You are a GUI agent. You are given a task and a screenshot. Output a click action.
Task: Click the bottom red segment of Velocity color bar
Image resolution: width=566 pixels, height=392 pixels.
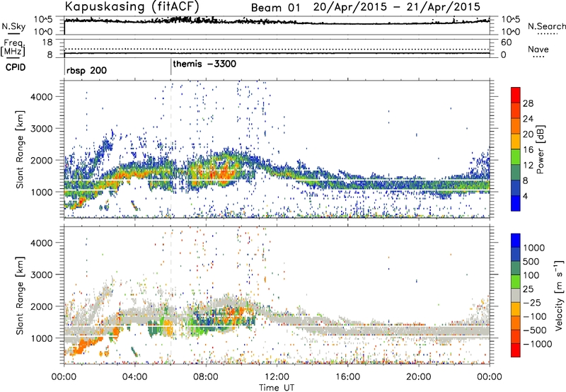click(x=516, y=350)
